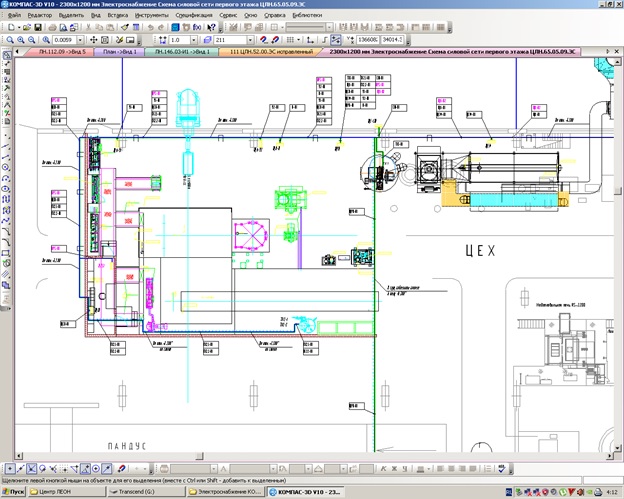Toggle midpoint snap in bottom toolbar
Viewport: 624px width, 499px height.
[x=21, y=469]
